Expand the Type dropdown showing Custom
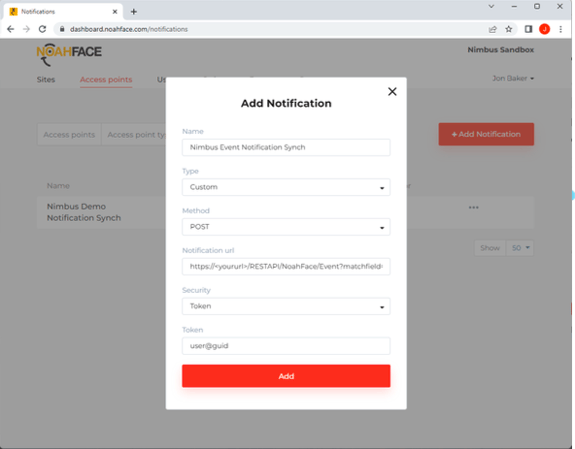The image size is (575, 449). coord(286,187)
